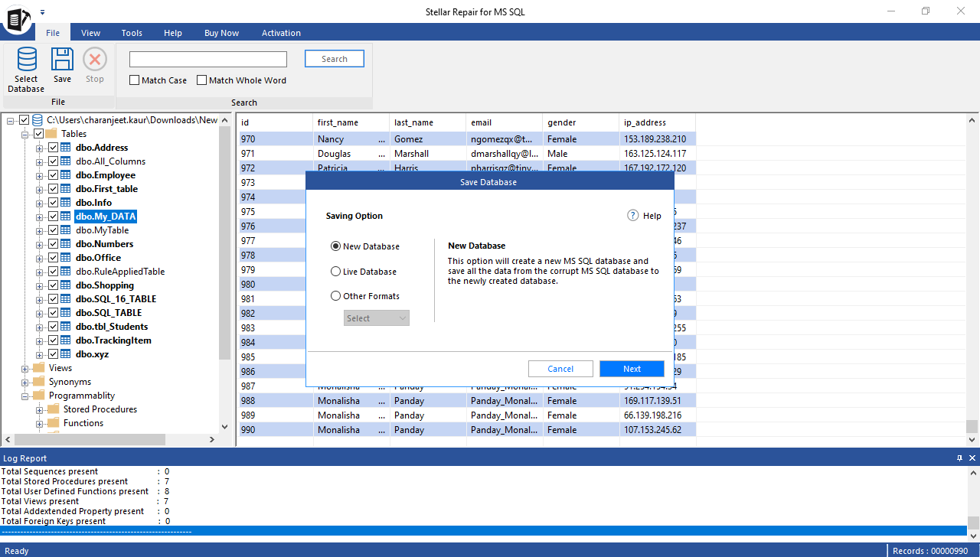Screen dimensions: 980x557
Task: Open Help via the question mark icon
Action: click(x=634, y=215)
